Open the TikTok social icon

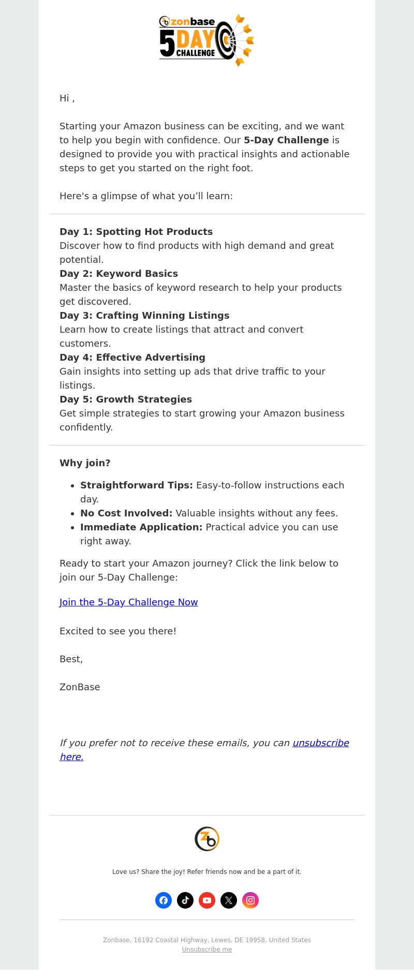coord(185,900)
